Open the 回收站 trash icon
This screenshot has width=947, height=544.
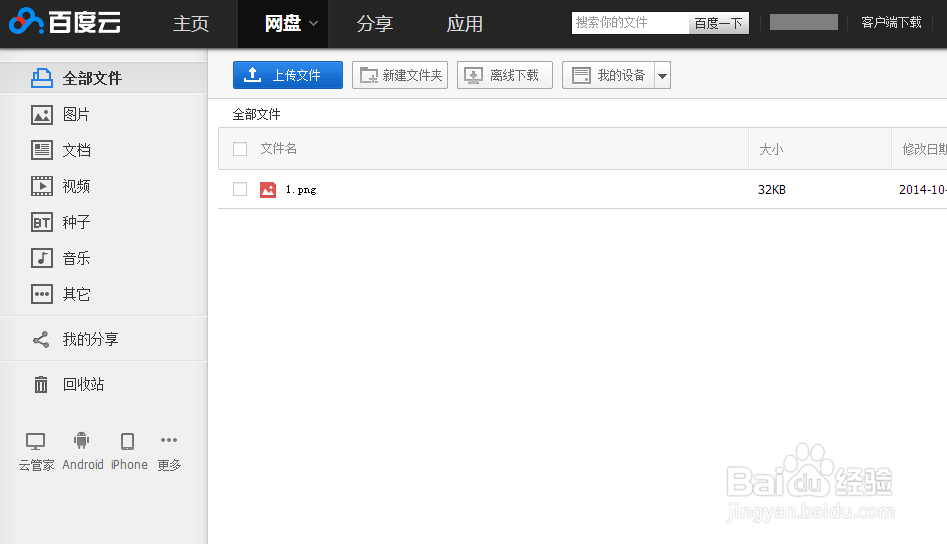click(x=40, y=384)
